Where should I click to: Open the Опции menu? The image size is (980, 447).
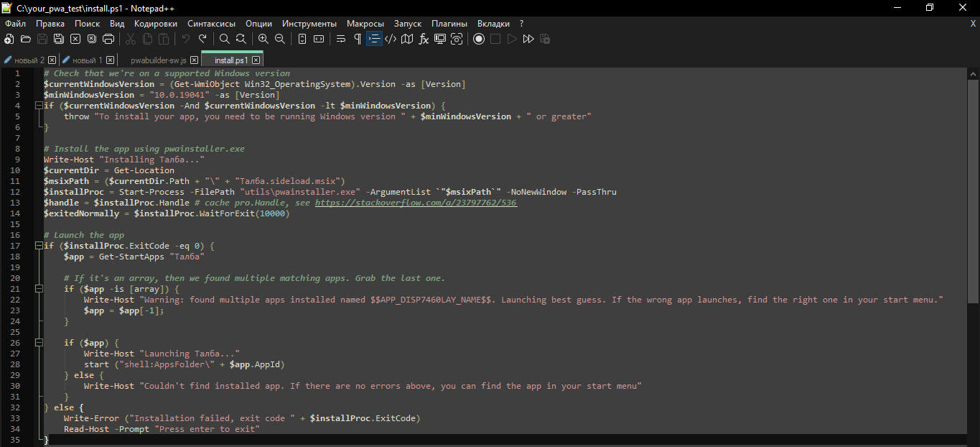coord(259,24)
